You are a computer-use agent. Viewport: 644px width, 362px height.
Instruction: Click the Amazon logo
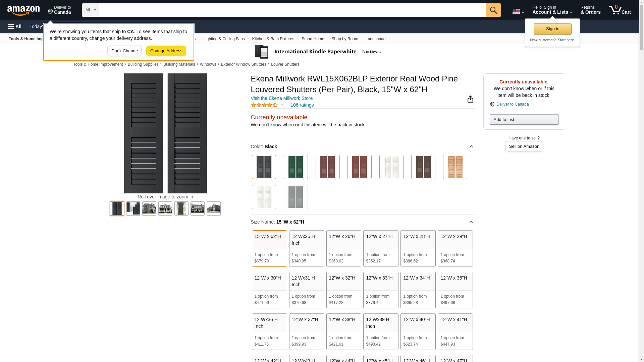coord(23,10)
